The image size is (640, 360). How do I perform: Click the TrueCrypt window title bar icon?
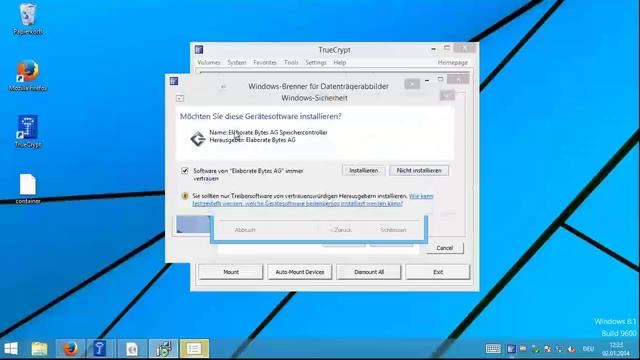pos(199,50)
